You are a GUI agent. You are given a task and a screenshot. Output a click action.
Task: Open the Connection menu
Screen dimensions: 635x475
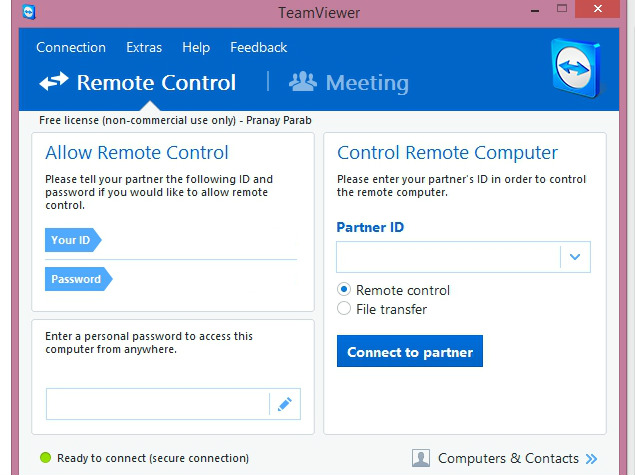71,47
